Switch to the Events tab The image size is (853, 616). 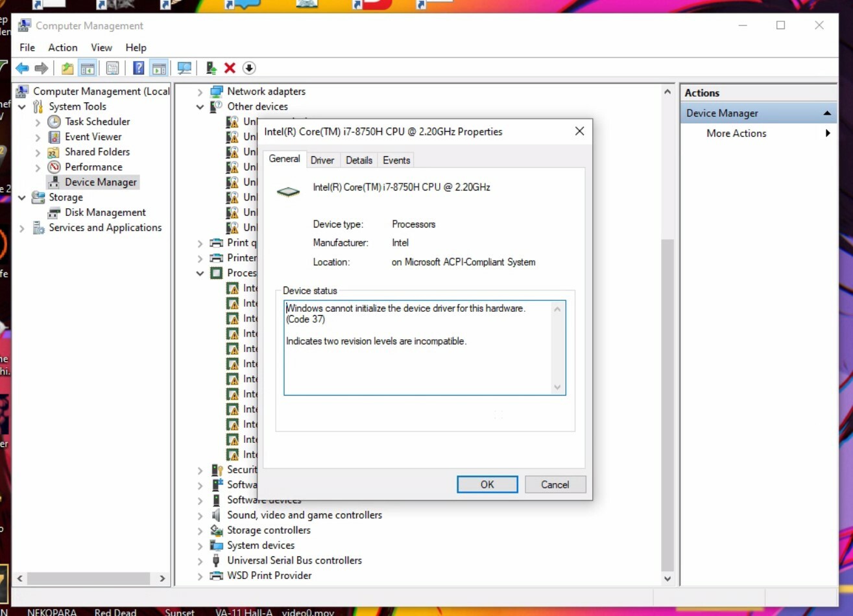click(396, 160)
